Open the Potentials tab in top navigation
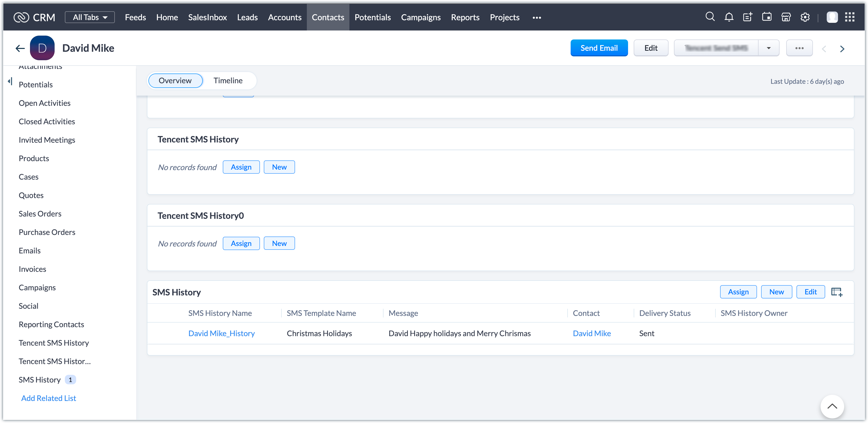Screen dimensions: 868x423 tap(372, 17)
